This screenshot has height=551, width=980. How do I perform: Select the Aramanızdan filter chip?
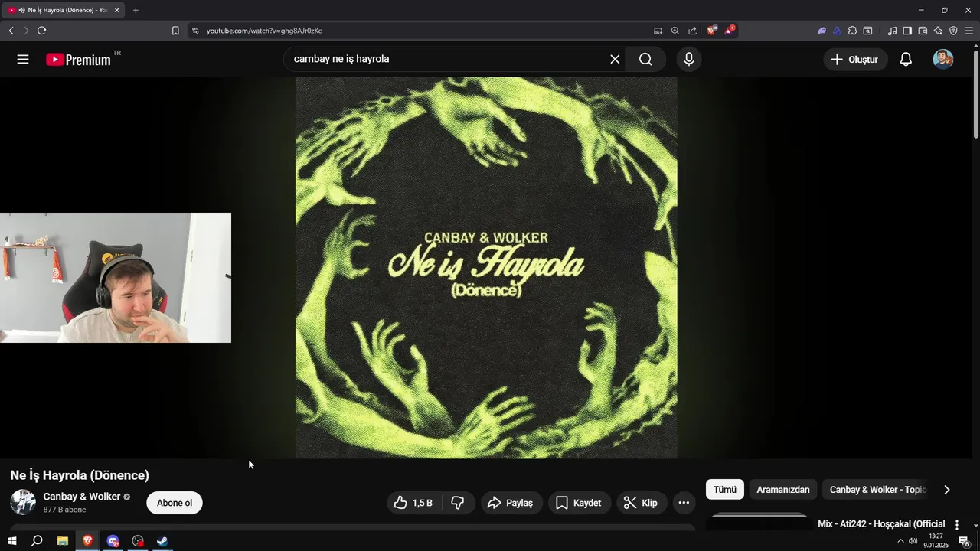click(x=782, y=490)
